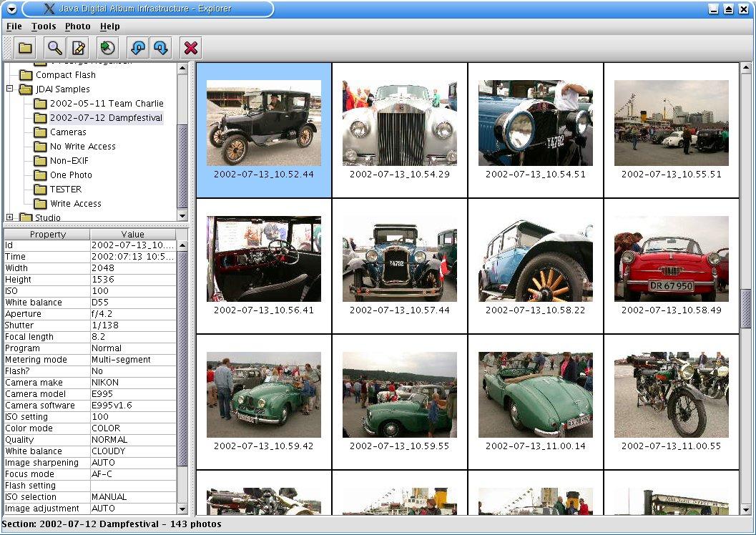Image resolution: width=756 pixels, height=535 pixels.
Task: Click the Non-EXIF folder icon
Action: coord(41,161)
